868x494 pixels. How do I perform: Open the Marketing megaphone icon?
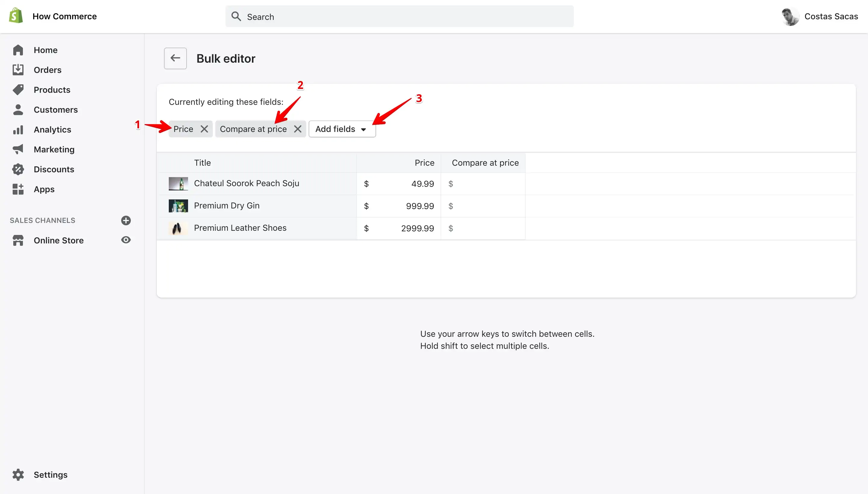[18, 149]
